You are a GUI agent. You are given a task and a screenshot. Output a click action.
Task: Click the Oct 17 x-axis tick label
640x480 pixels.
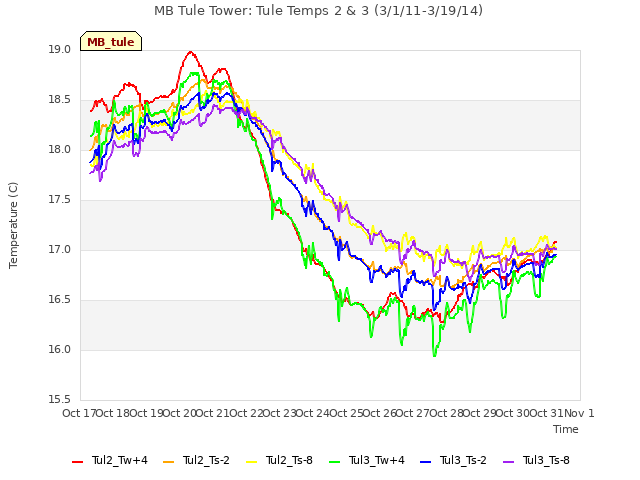click(79, 413)
